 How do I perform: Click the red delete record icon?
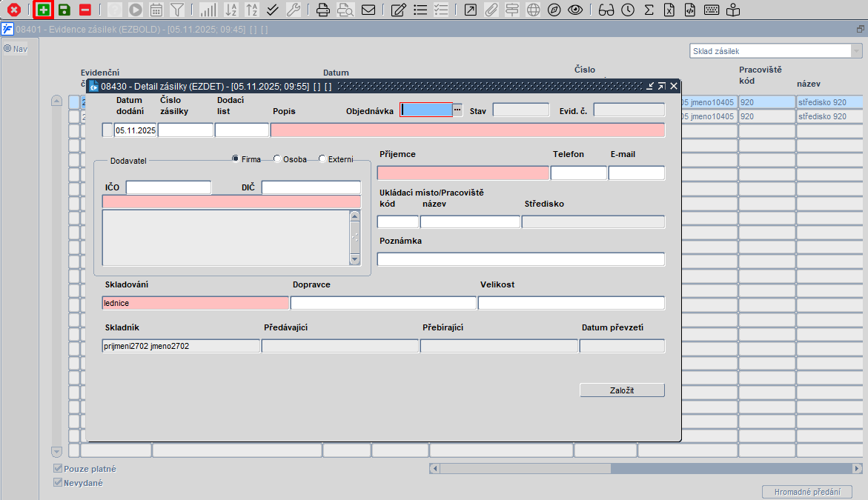(85, 10)
